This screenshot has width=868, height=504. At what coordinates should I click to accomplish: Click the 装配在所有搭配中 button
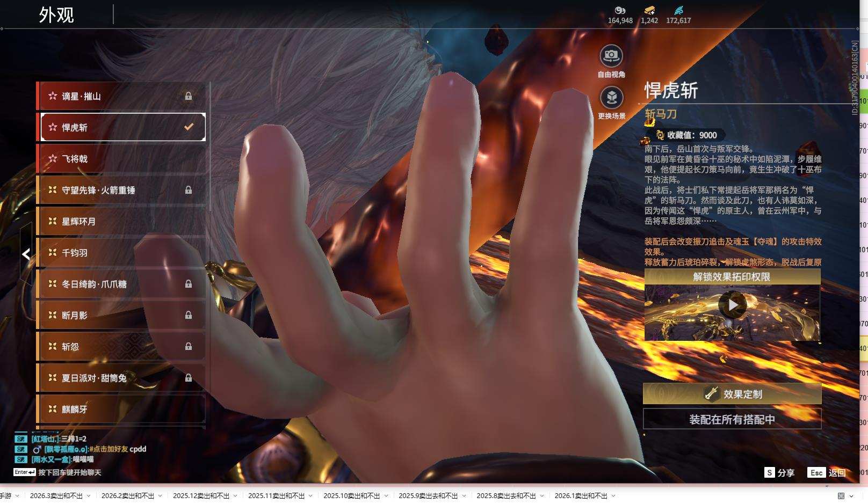click(732, 419)
